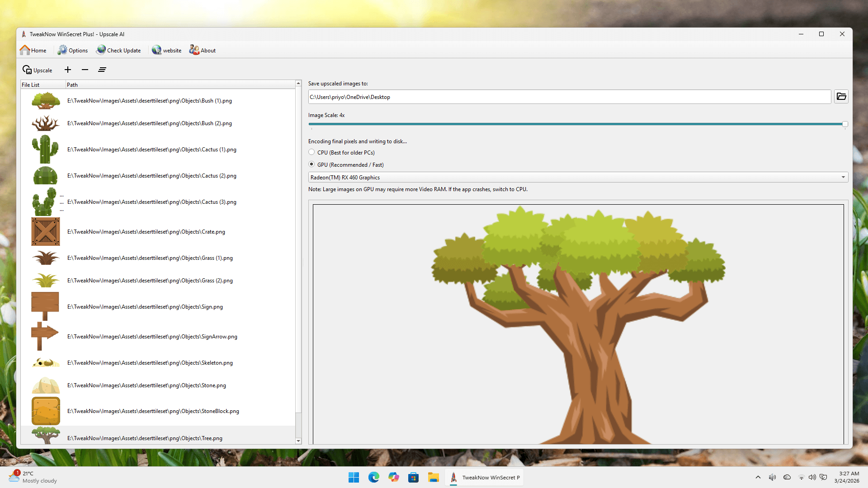Open the browse output folder icon
The width and height of the screenshot is (868, 488).
(841, 97)
